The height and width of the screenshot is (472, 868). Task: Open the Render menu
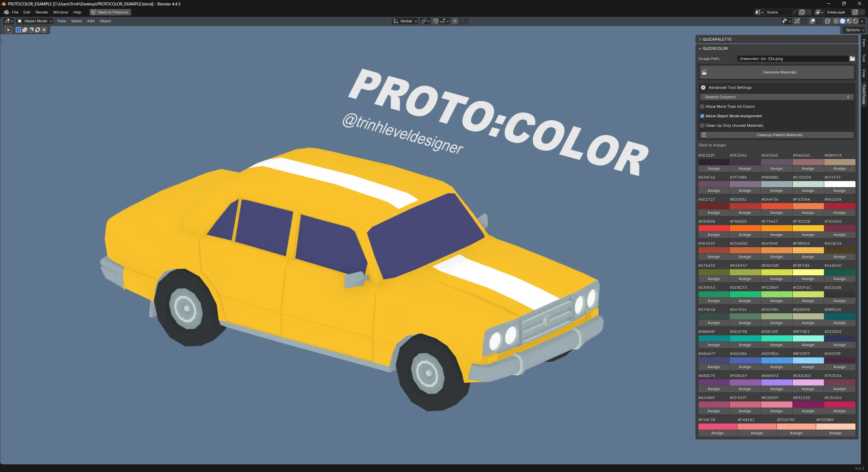[42, 12]
